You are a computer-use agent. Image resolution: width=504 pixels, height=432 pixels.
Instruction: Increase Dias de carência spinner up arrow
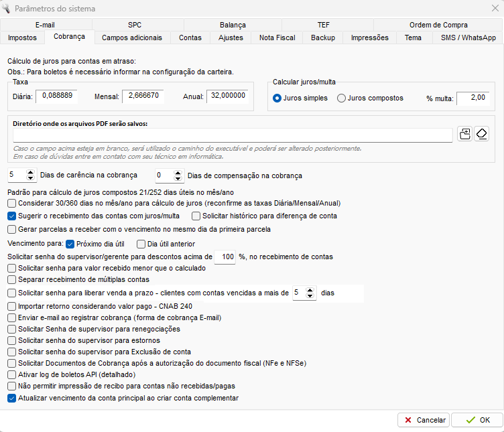[x=30, y=173]
